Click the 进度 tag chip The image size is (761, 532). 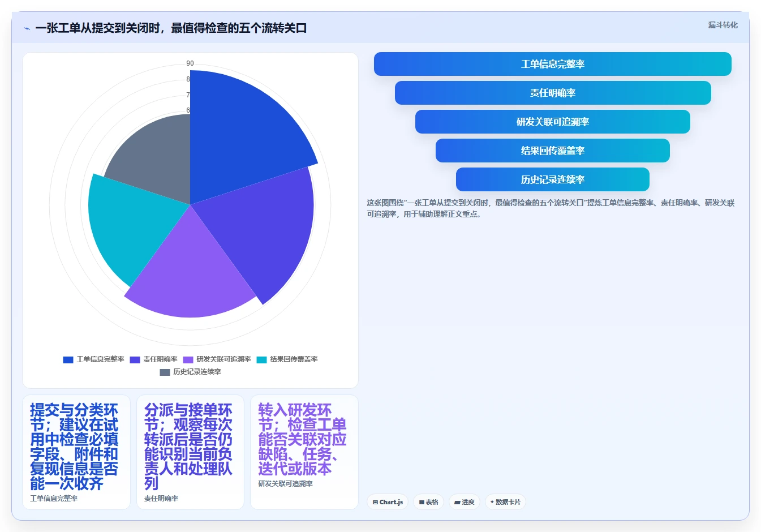pyautogui.click(x=465, y=502)
